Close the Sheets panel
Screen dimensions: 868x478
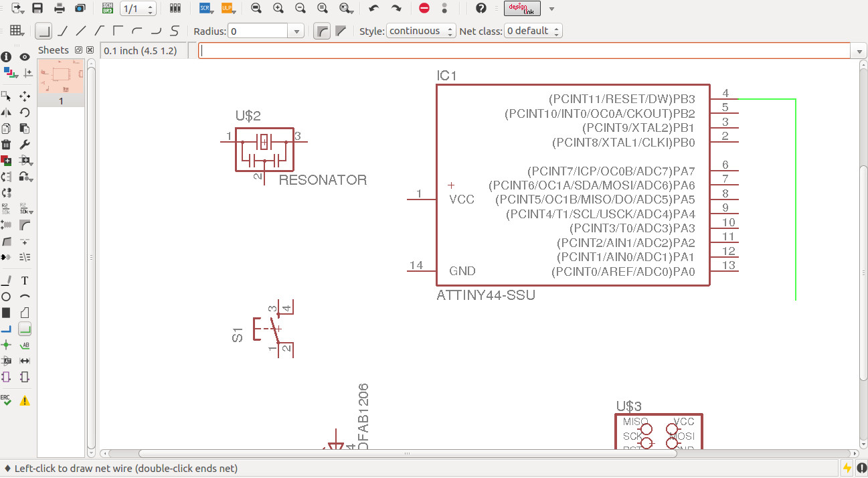[90, 50]
